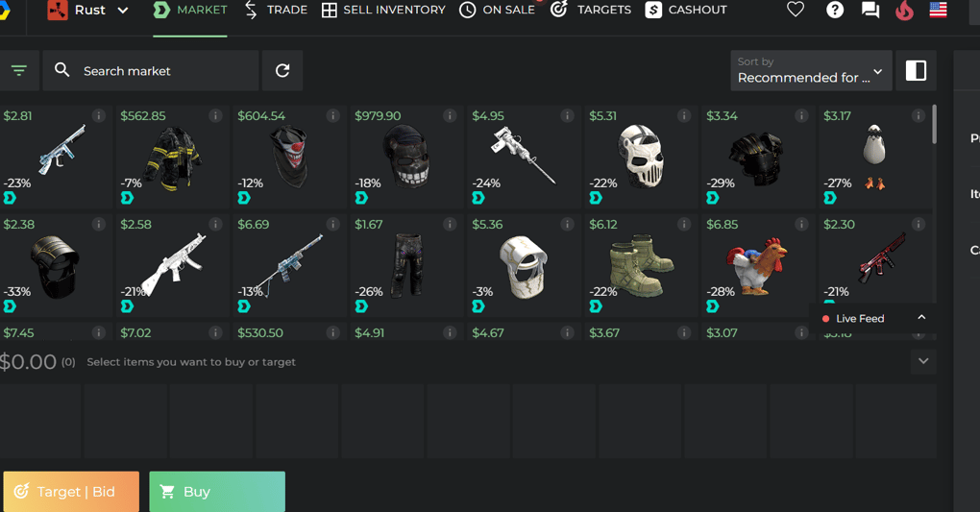Open the Cashout tab
980x512 pixels.
686,10
